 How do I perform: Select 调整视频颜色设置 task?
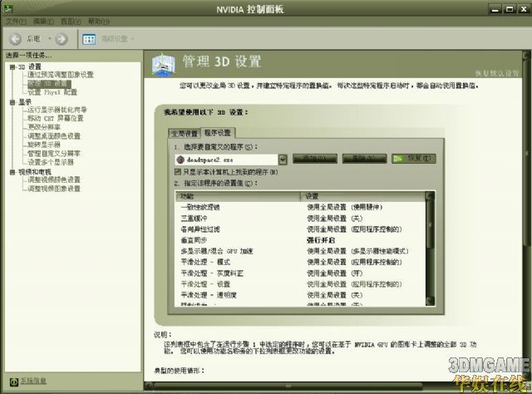(54, 180)
